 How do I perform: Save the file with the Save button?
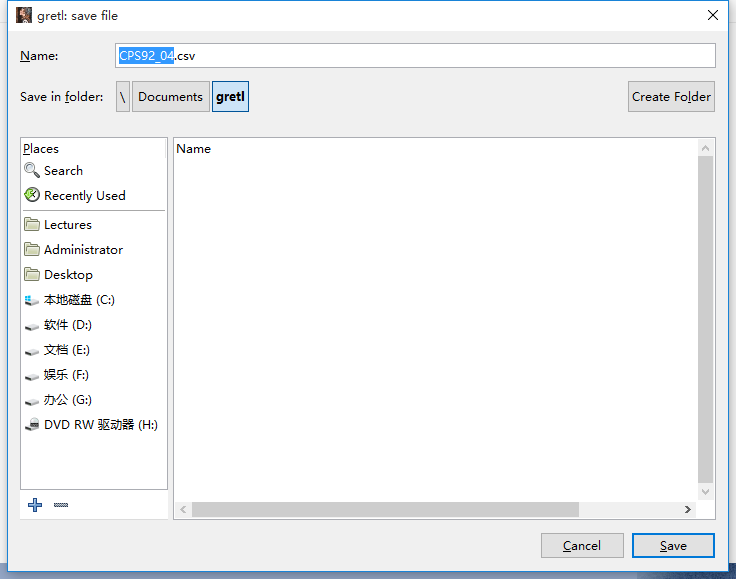(673, 545)
